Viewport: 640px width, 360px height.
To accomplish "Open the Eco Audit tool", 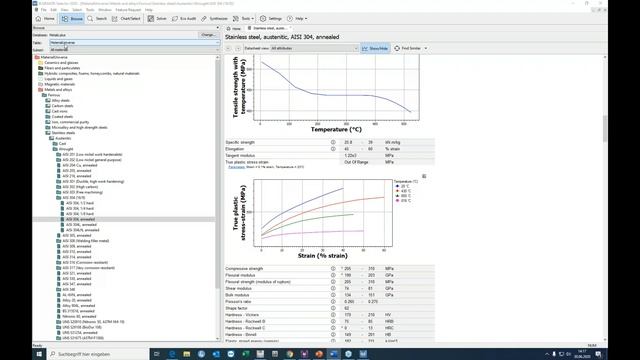I will tap(184, 19).
